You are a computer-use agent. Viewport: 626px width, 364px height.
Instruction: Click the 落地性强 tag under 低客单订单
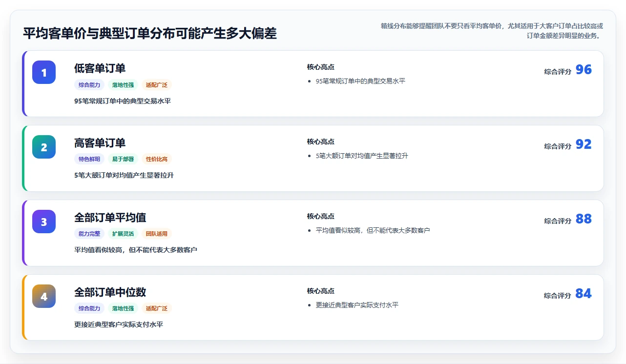[x=123, y=85]
